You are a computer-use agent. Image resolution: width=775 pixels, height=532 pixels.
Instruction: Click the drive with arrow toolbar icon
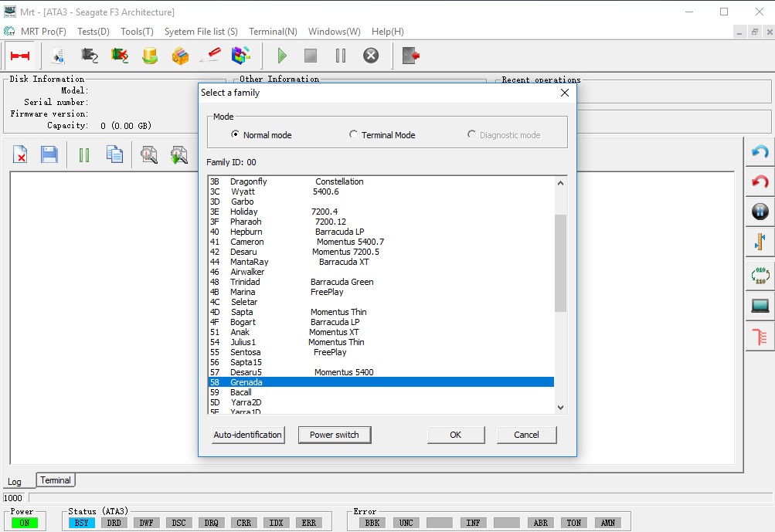pyautogui.click(x=90, y=56)
